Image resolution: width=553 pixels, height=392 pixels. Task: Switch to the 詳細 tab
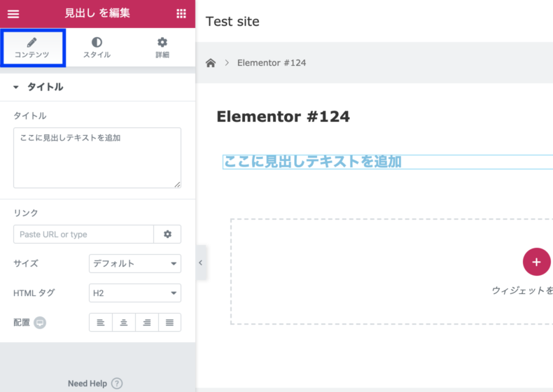pyautogui.click(x=162, y=48)
